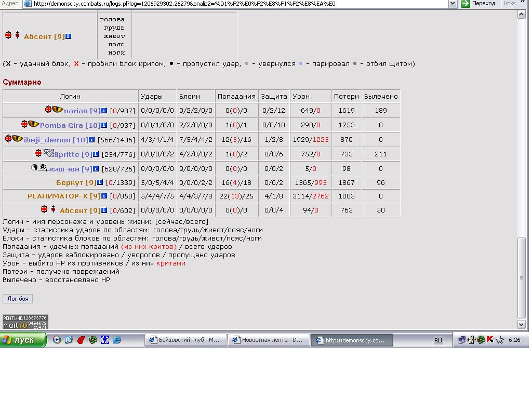The height and width of the screenshot is (399, 532).
Task: Click damage value 1929/1225
Action: 311,139
